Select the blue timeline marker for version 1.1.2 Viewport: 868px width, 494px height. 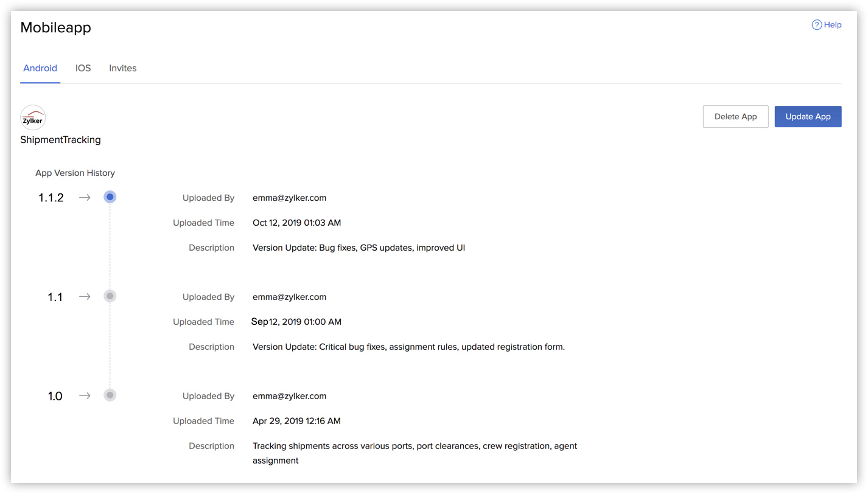point(110,197)
